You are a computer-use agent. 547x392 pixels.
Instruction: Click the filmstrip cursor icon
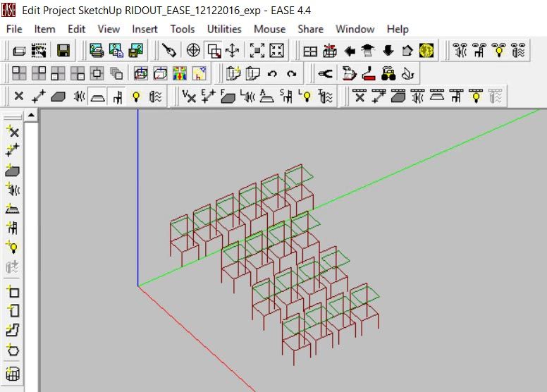coord(39,51)
